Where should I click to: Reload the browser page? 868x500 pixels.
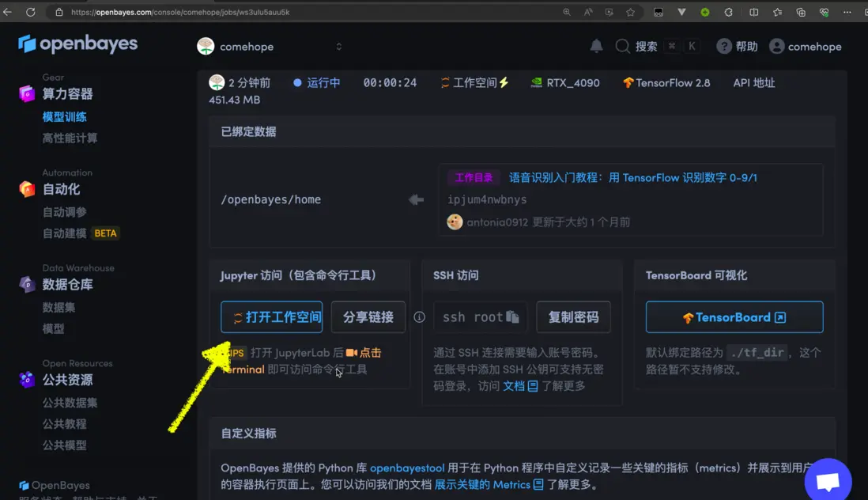click(31, 12)
